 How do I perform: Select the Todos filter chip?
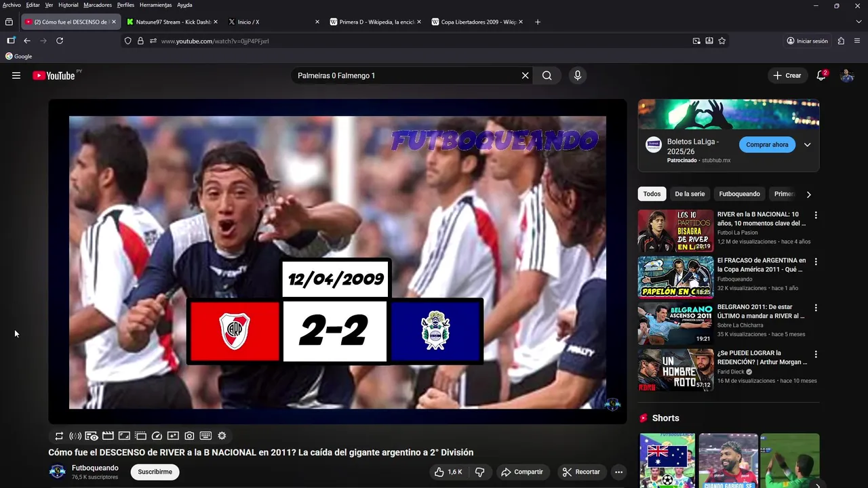652,194
